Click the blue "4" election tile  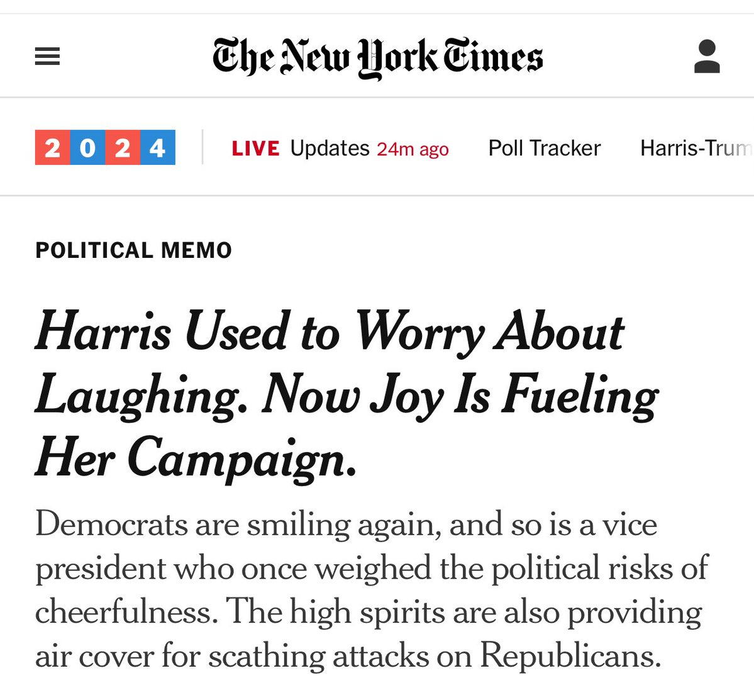coord(158,148)
